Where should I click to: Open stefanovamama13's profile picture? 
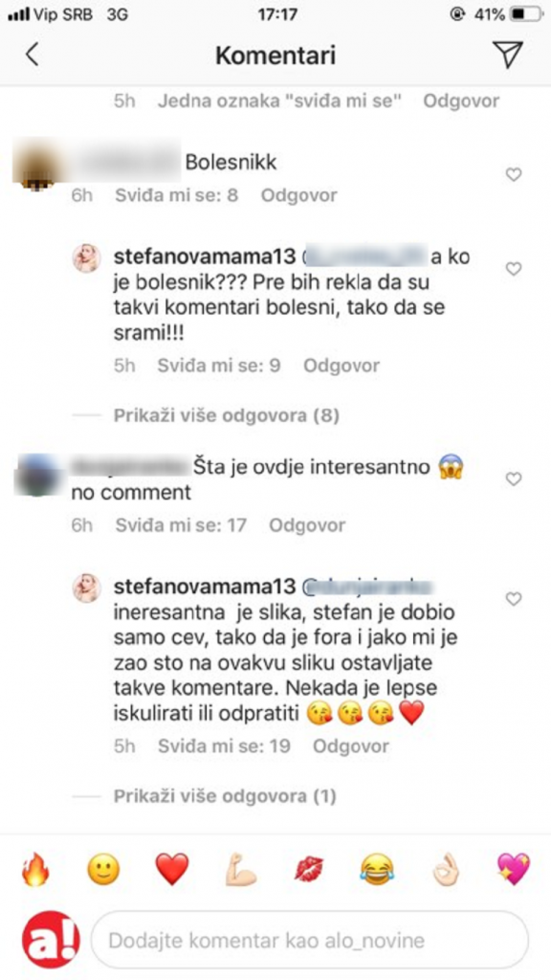tap(88, 256)
